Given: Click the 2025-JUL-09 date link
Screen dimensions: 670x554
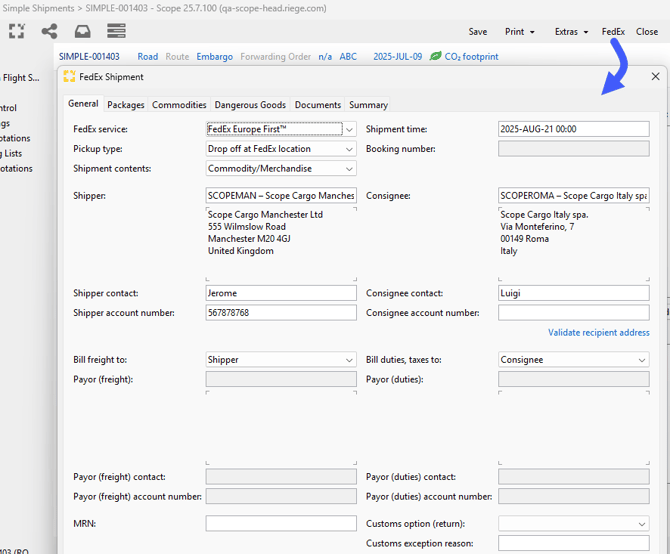Looking at the screenshot, I should (x=397, y=56).
